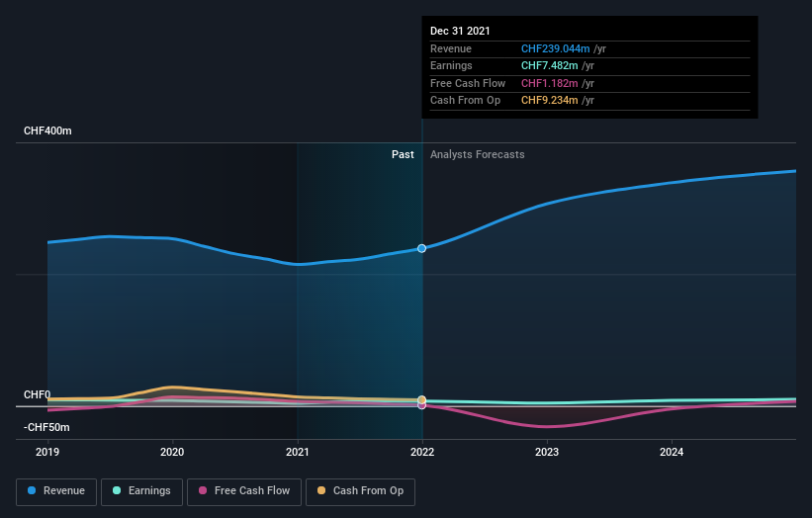Screen dimensions: 812x518
Task: Click the Past section label
Action: coord(403,155)
